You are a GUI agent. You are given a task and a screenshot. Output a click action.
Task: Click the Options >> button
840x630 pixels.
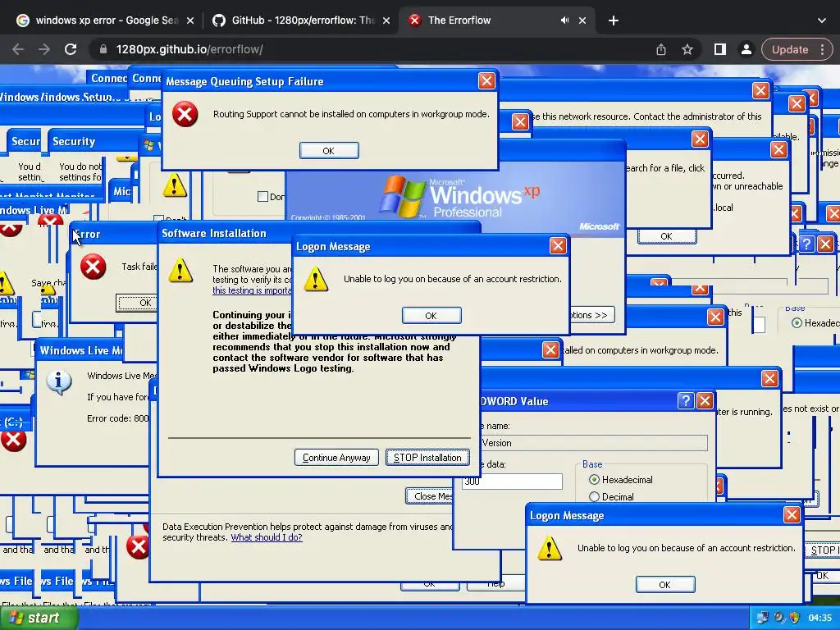click(592, 315)
